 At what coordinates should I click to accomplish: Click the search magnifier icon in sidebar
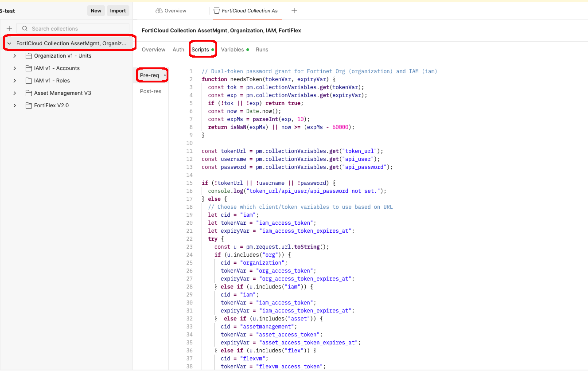coord(25,28)
